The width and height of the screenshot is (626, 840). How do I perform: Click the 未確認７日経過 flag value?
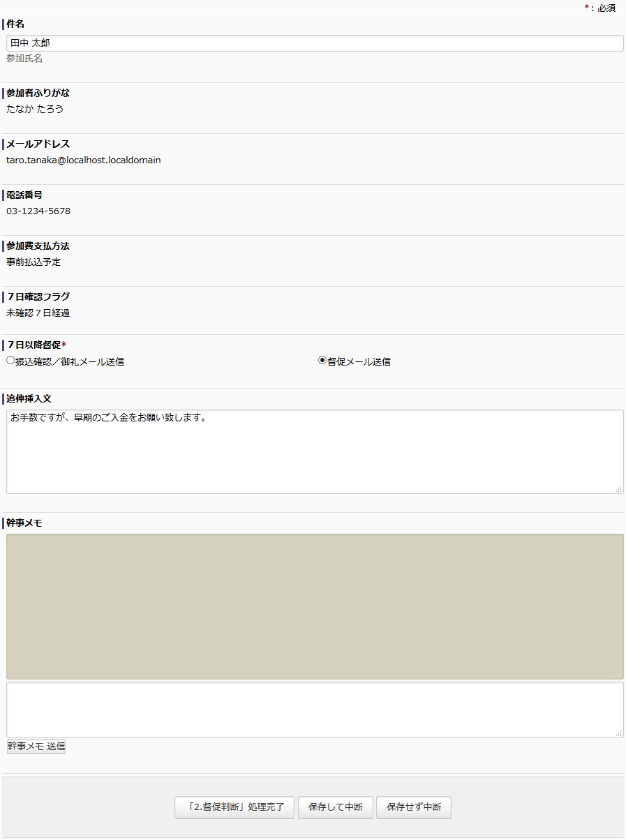[x=38, y=313]
